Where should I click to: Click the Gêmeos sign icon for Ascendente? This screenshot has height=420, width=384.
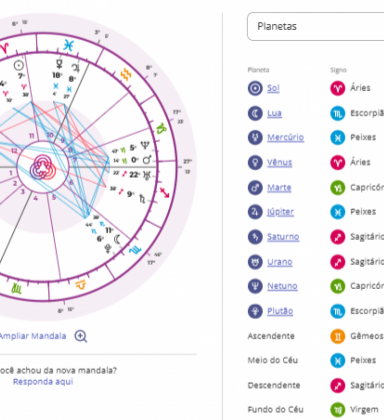coord(338,336)
